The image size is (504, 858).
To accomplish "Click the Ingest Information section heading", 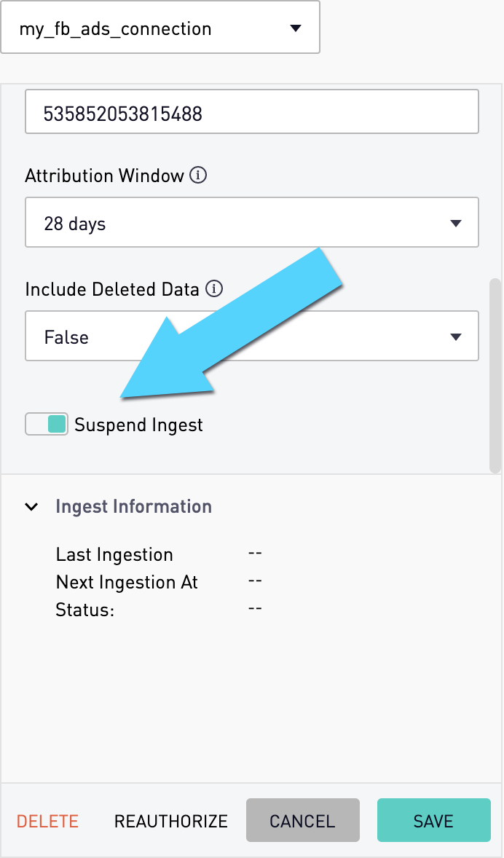I will [x=133, y=507].
